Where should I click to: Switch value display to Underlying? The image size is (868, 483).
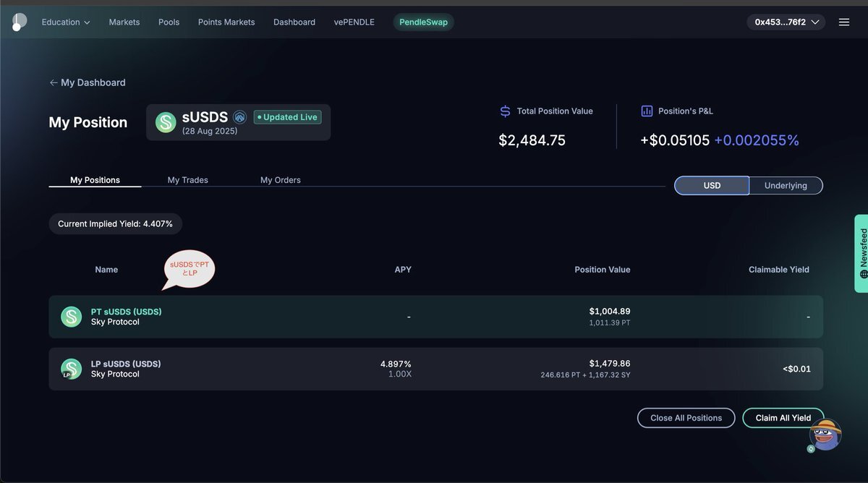point(786,186)
